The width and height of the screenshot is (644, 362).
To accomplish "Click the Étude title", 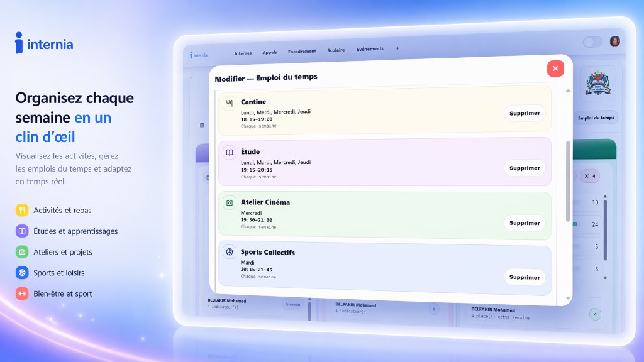I will click(250, 151).
